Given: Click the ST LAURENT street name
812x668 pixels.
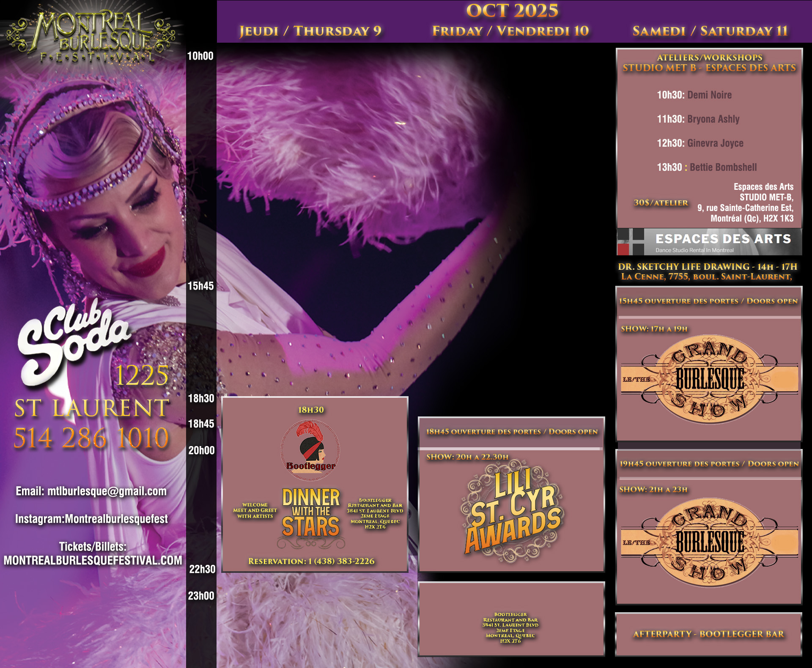Looking at the screenshot, I should [x=92, y=408].
